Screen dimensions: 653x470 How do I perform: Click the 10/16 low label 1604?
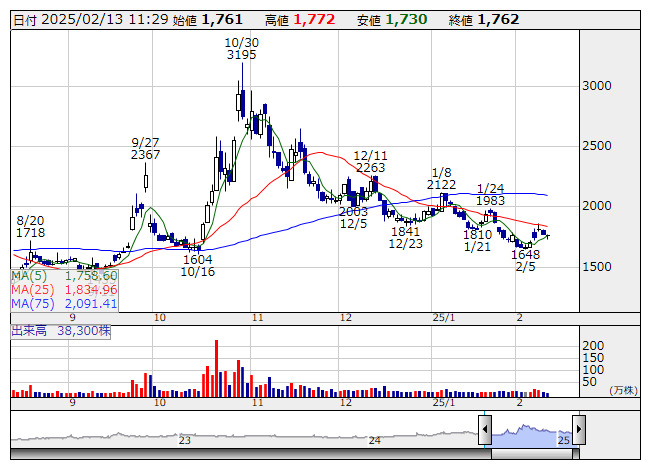click(197, 259)
